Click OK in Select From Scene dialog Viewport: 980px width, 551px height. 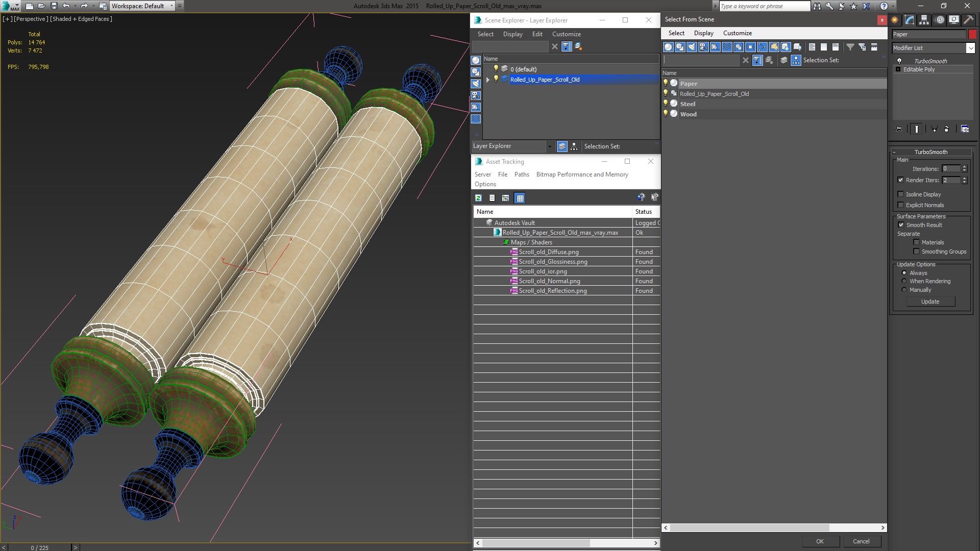(x=820, y=541)
